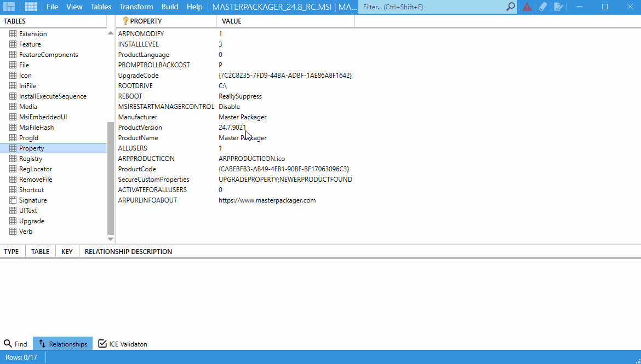The image size is (641, 364).
Task: Click the RELATIONSHIP DESCRIPTION column header
Action: 128,252
